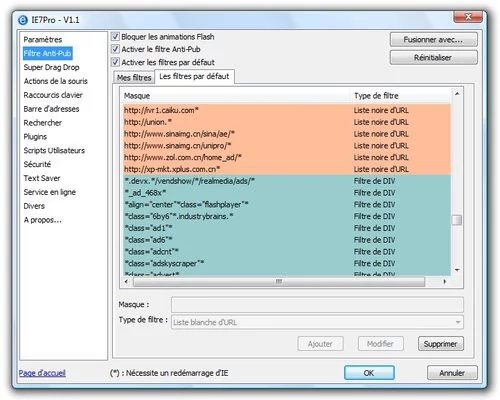The width and height of the screenshot is (500, 400).
Task: Select the *class="adcnt"* filter row
Action: (x=287, y=252)
